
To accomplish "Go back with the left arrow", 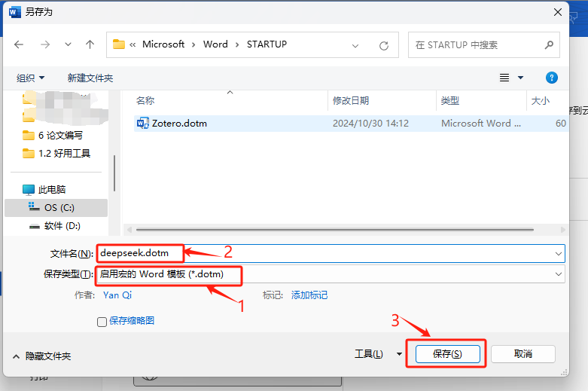I will (x=19, y=44).
